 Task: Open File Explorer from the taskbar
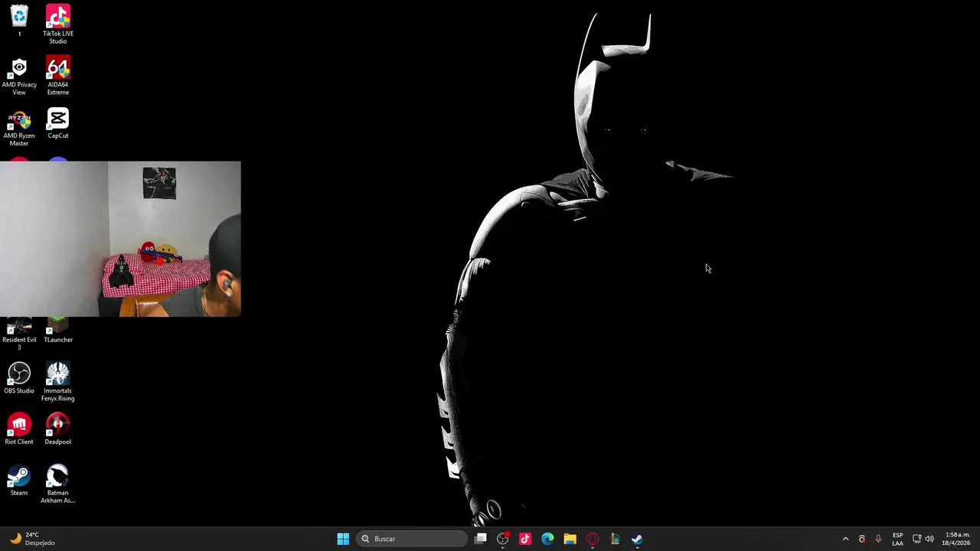pos(570,539)
